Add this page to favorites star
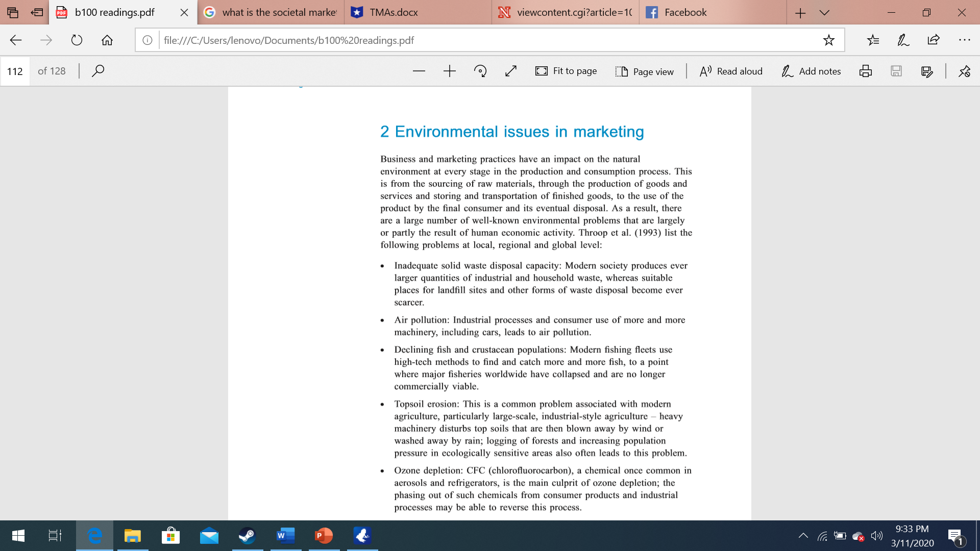 pos(829,40)
